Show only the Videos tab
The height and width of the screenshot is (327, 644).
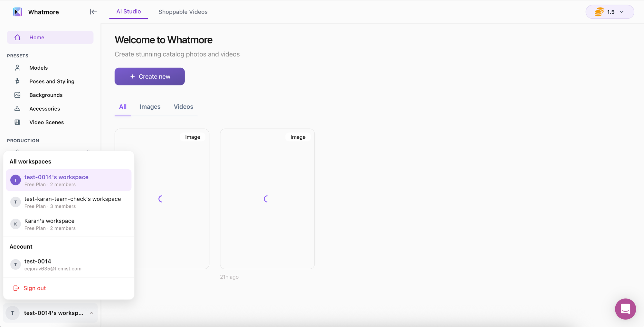click(x=184, y=107)
